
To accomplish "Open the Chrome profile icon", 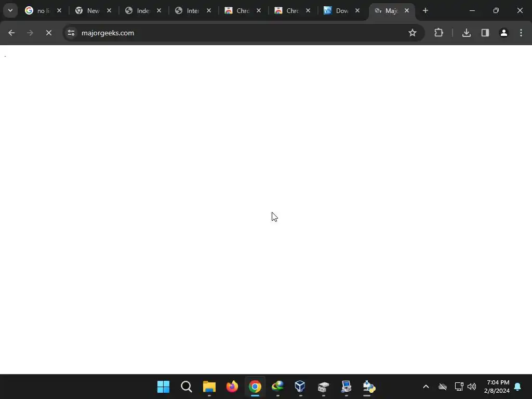I will 504,33.
